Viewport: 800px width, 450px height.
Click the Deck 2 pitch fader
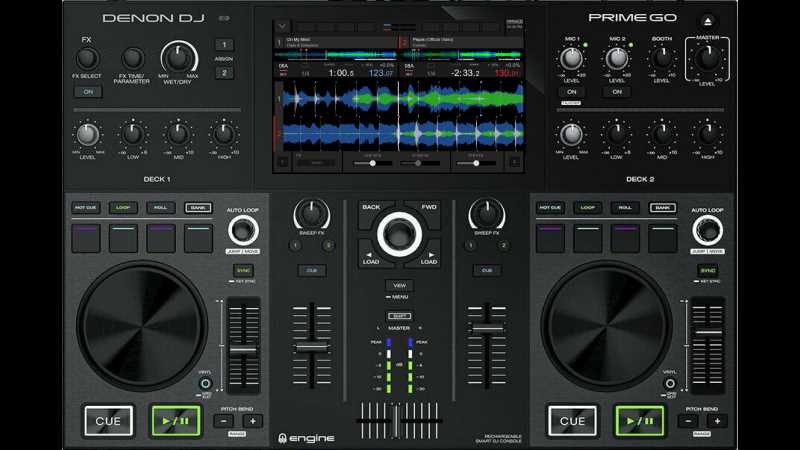(x=708, y=332)
